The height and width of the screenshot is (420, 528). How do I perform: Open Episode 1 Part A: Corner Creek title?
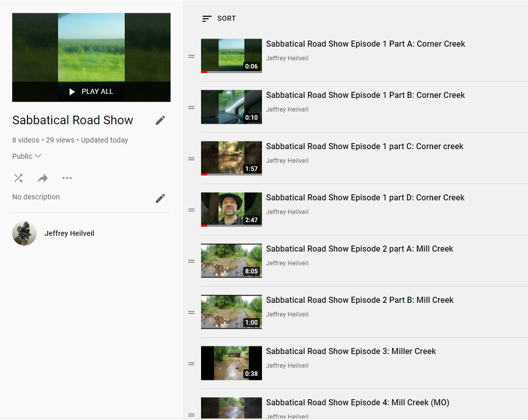[x=366, y=44]
